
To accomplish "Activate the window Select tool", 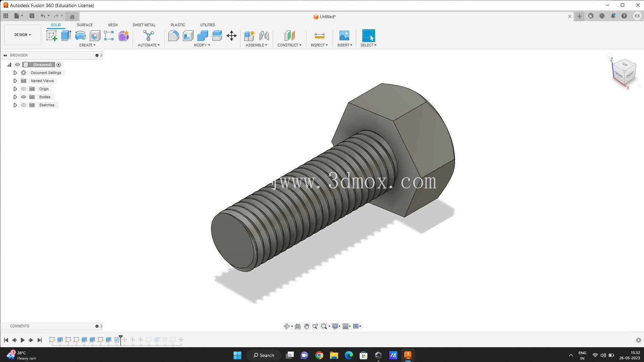I will (368, 36).
